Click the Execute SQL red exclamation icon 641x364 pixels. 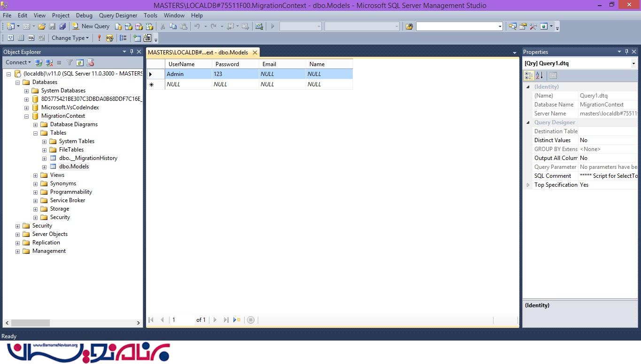(99, 38)
